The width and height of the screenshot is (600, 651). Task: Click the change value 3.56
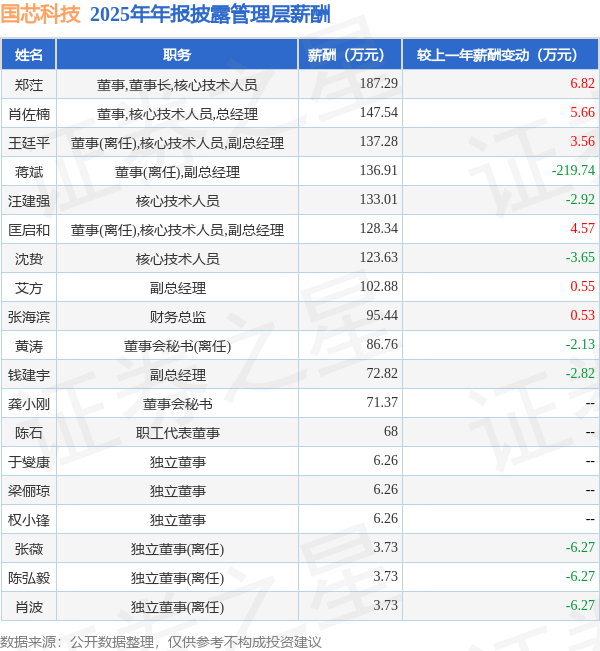[x=583, y=142]
